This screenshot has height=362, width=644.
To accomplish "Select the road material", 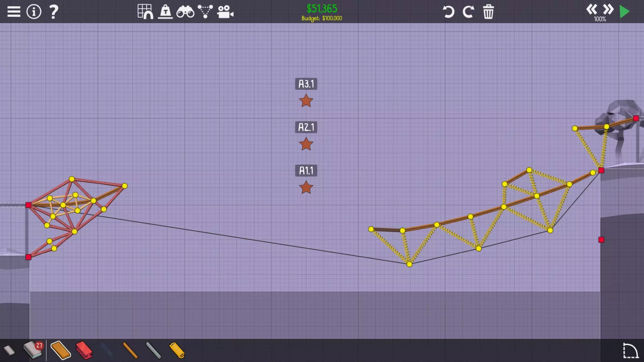I will (x=9, y=351).
